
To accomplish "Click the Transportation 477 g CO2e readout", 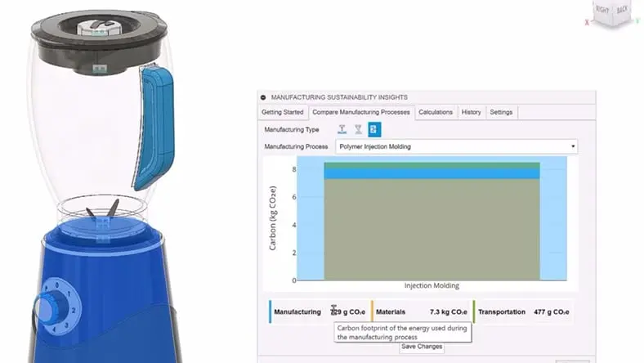I will 523,312.
